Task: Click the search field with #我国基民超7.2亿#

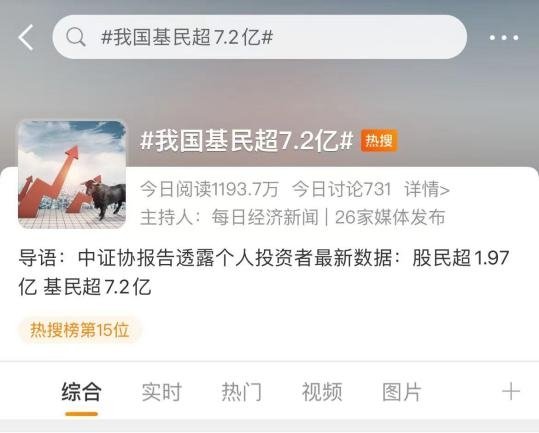Action: point(260,37)
